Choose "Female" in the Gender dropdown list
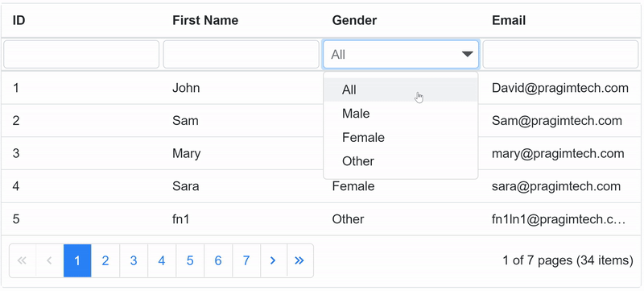644x291 pixels. (x=400, y=137)
